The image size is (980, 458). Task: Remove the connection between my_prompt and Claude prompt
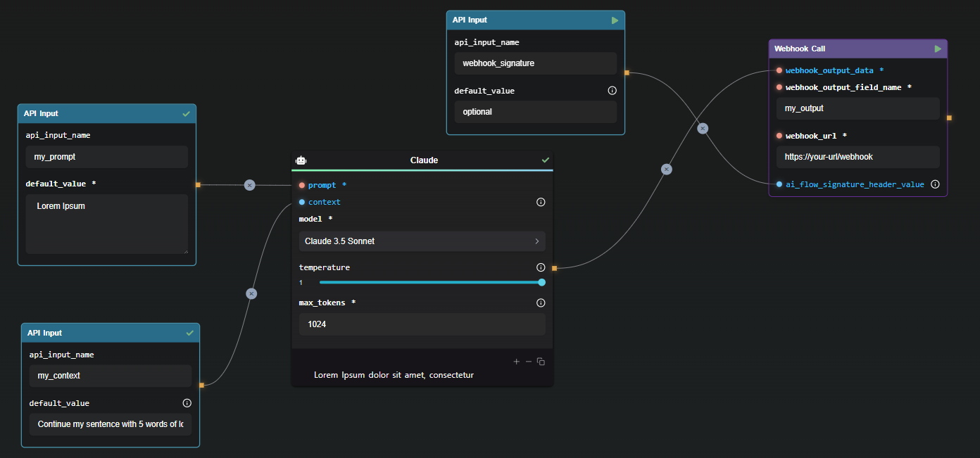tap(249, 185)
